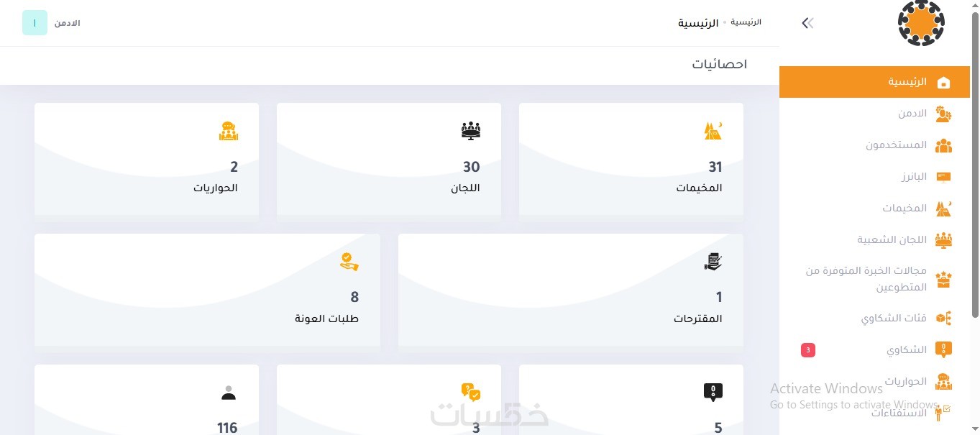Click the المقترحات suggestions card icon
Image resolution: width=980 pixels, height=435 pixels.
click(x=713, y=262)
